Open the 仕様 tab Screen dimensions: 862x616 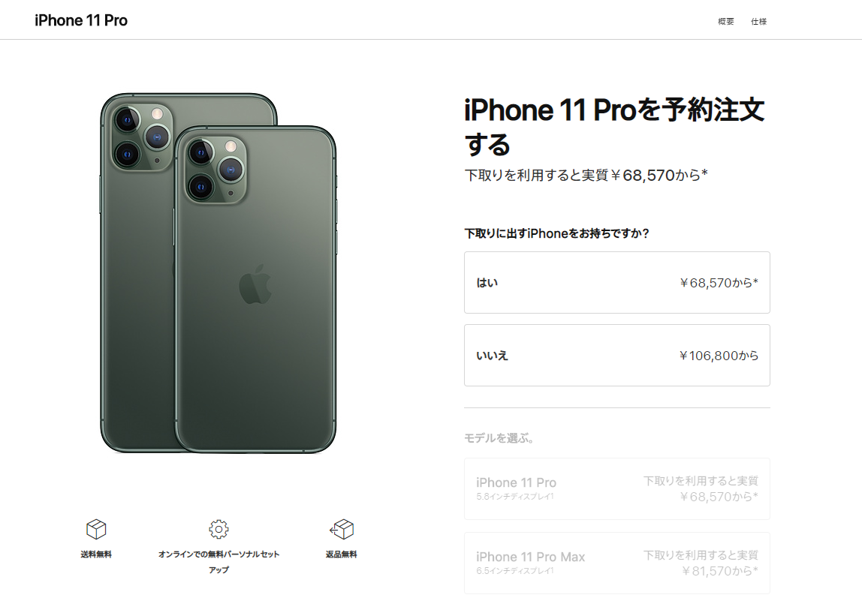coord(758,22)
